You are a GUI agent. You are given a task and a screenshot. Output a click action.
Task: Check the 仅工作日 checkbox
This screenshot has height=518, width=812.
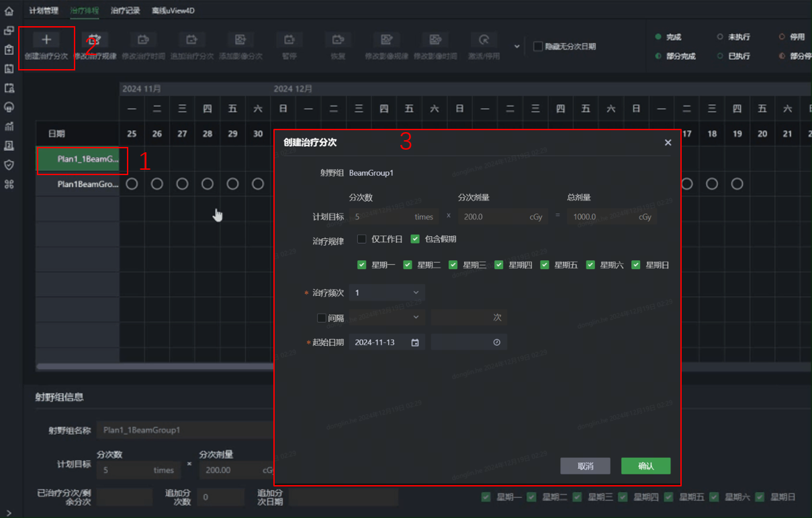point(361,239)
